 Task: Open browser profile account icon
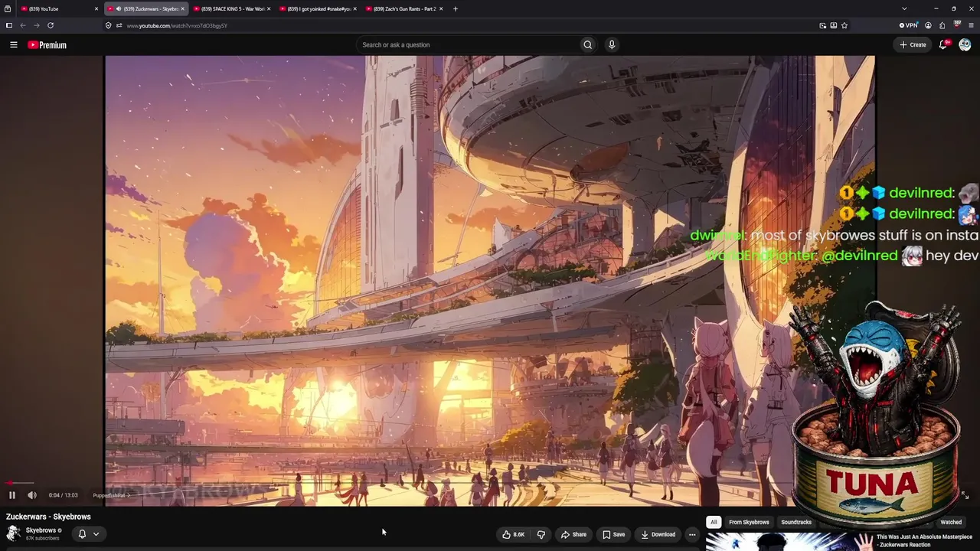coord(928,25)
